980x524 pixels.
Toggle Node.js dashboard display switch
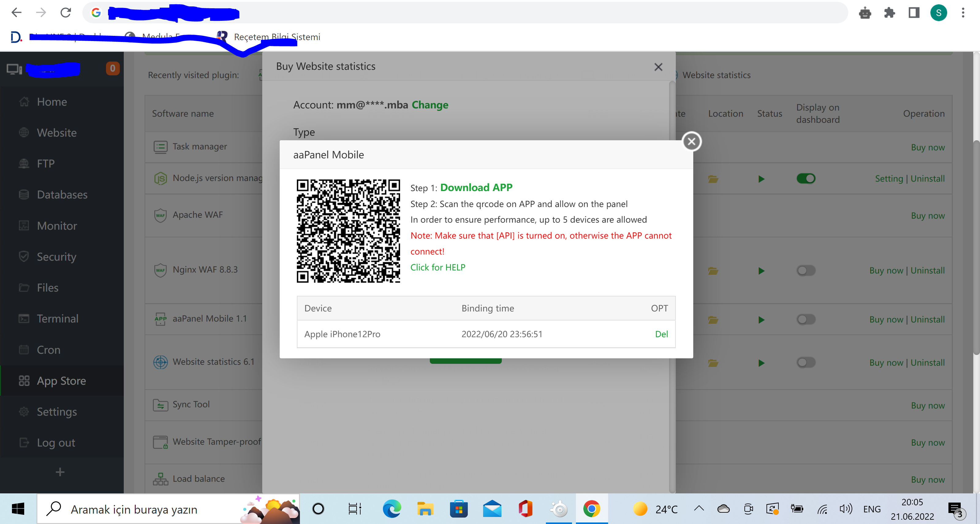pos(805,178)
